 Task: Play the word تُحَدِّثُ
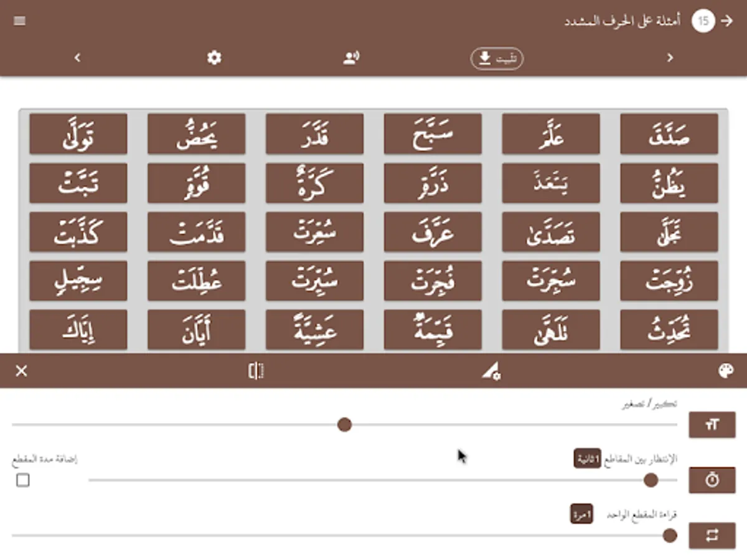[x=669, y=330]
